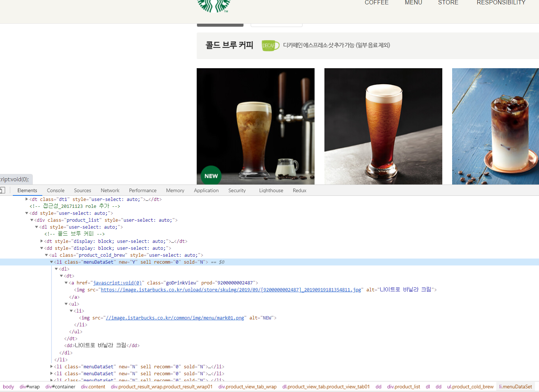Select ul.product_cold_brew in the breadcrumb bar
539x392 pixels.
[470, 387]
